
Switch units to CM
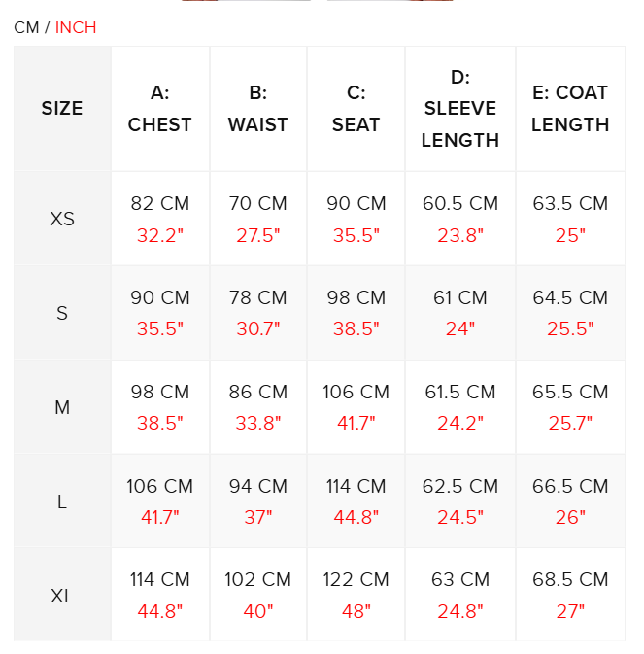click(x=26, y=27)
